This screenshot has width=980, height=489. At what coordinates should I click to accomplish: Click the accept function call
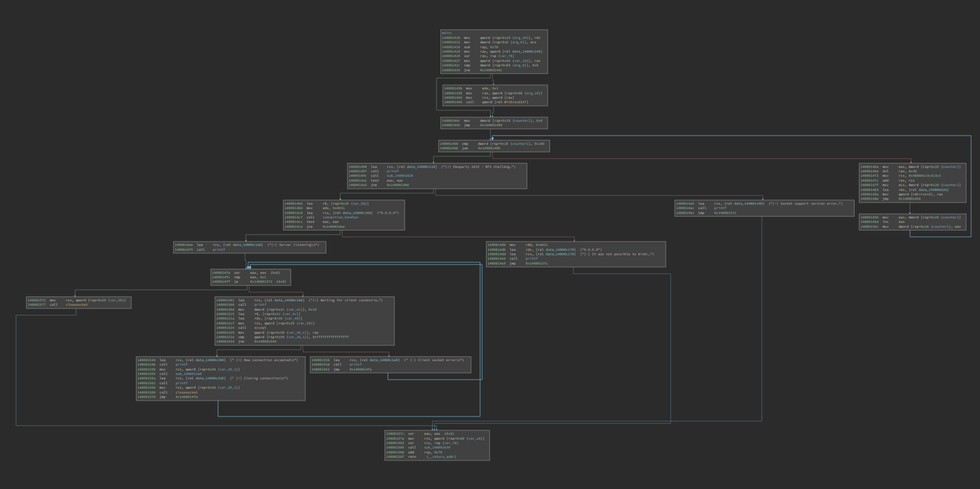[x=260, y=328]
